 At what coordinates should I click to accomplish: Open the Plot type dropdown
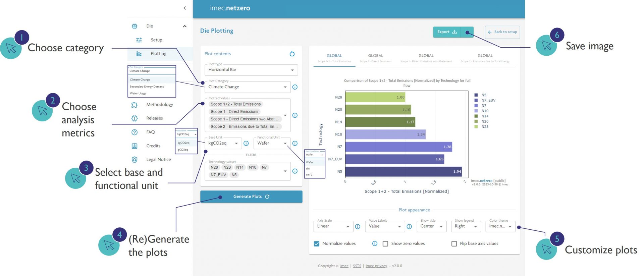(251, 70)
